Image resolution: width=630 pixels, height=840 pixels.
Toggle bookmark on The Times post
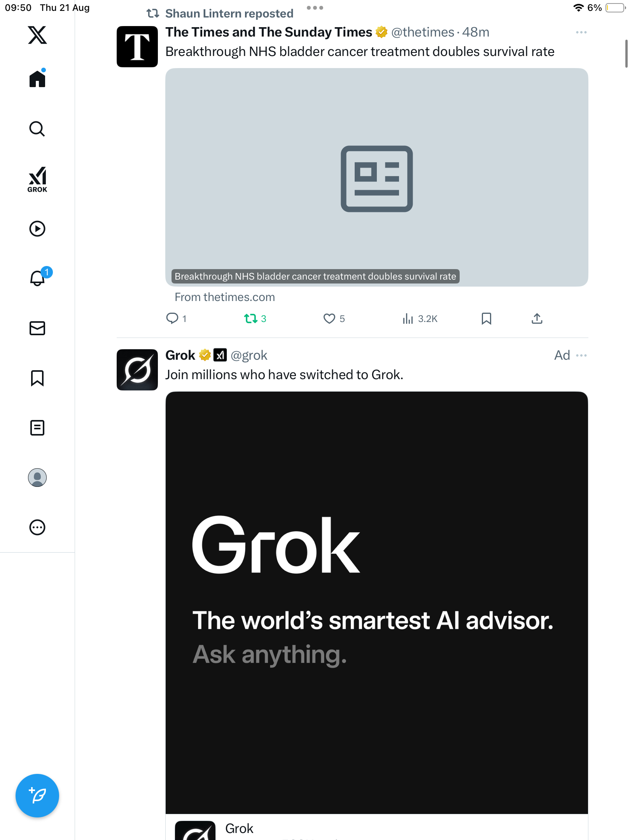pos(486,319)
